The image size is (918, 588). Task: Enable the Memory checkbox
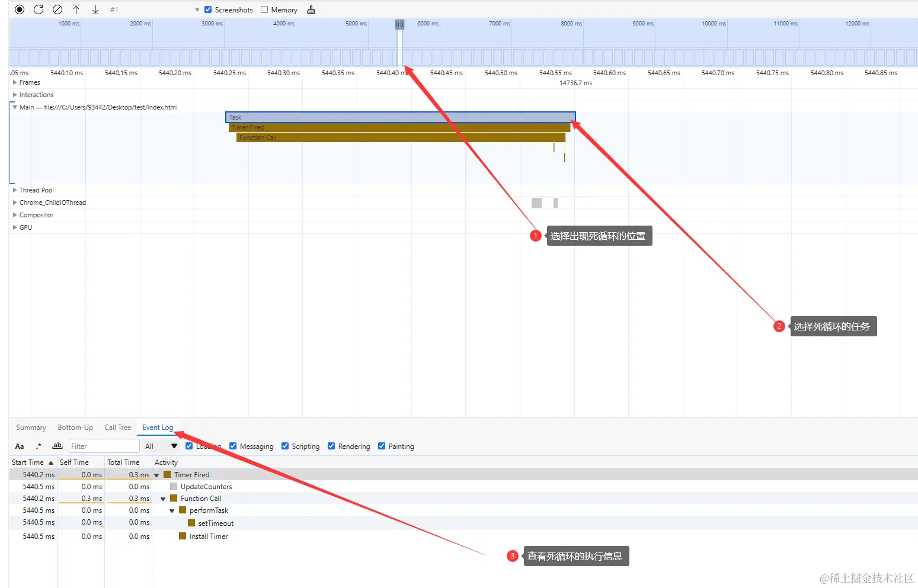pyautogui.click(x=264, y=9)
